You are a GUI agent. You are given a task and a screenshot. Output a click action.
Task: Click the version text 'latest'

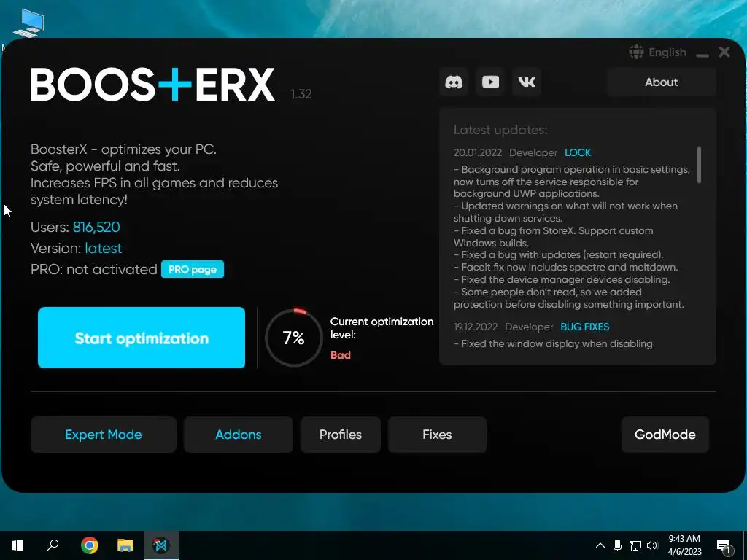104,248
